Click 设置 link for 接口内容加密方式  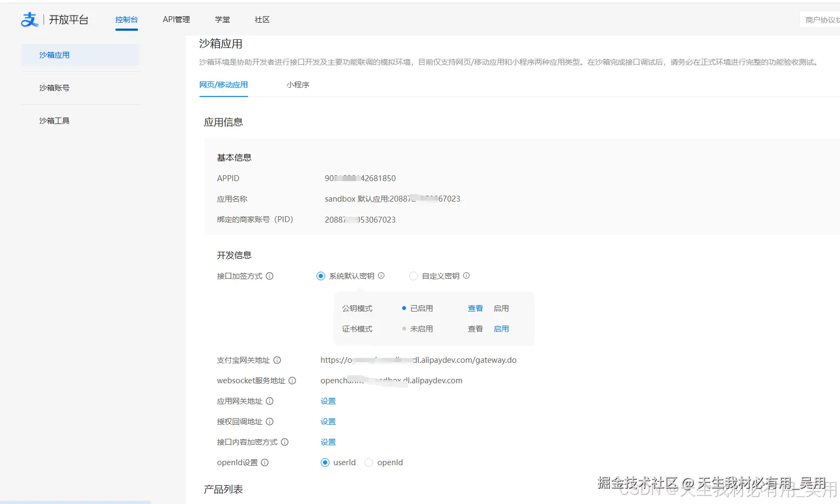pyautogui.click(x=328, y=442)
